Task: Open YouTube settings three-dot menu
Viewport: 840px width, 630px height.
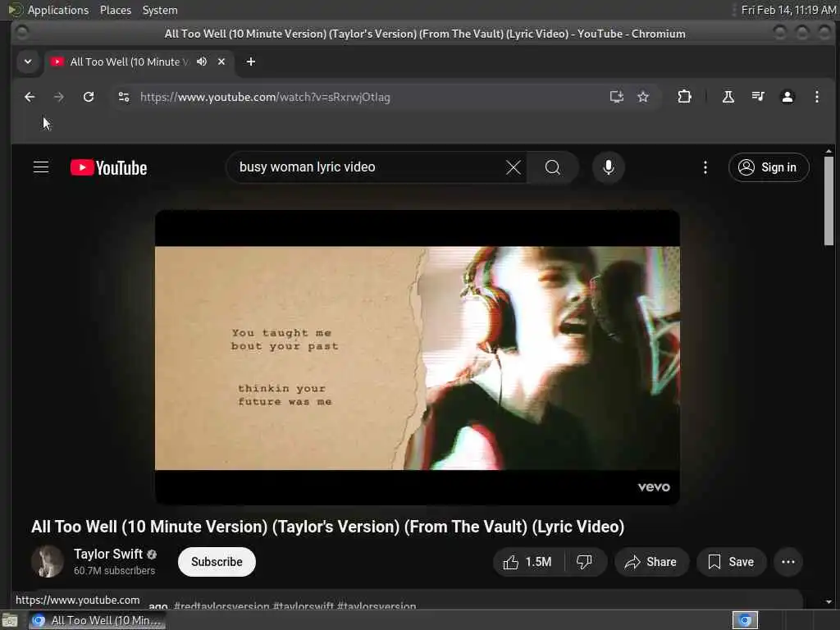Action: [705, 167]
